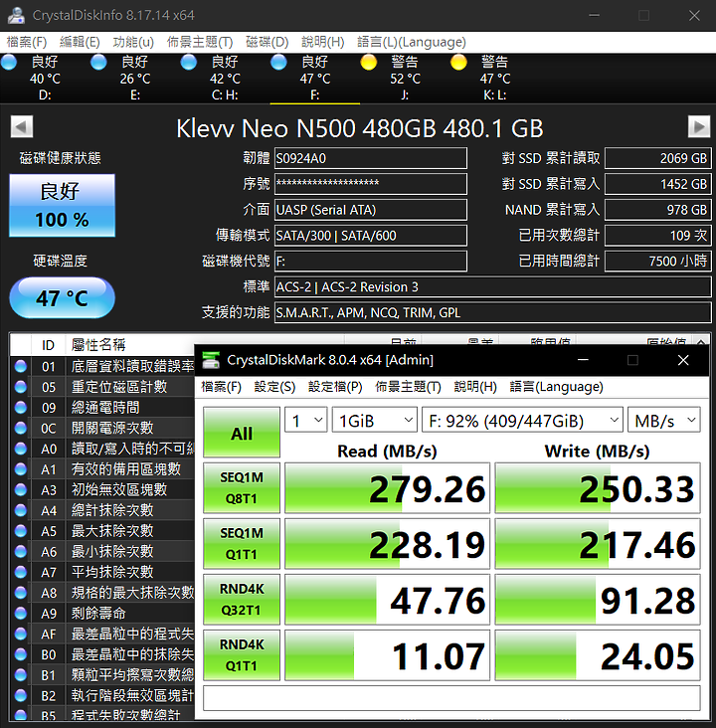Viewport: 716px width, 728px height.
Task: Select drive D: status orb at 40 °C
Action: pyautogui.click(x=9, y=63)
